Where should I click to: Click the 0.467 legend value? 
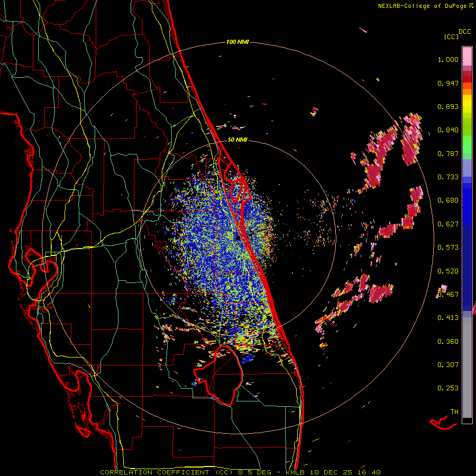(x=448, y=295)
